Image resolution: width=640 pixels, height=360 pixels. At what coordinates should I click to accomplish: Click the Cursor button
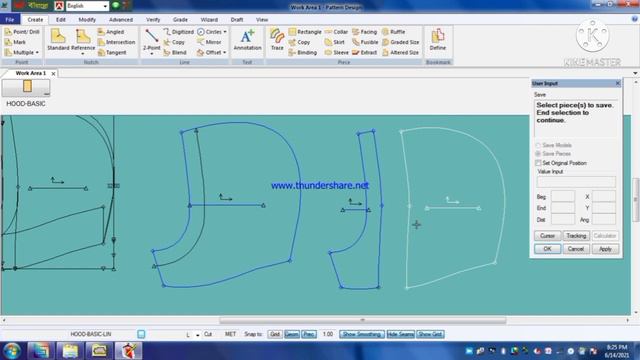point(547,236)
